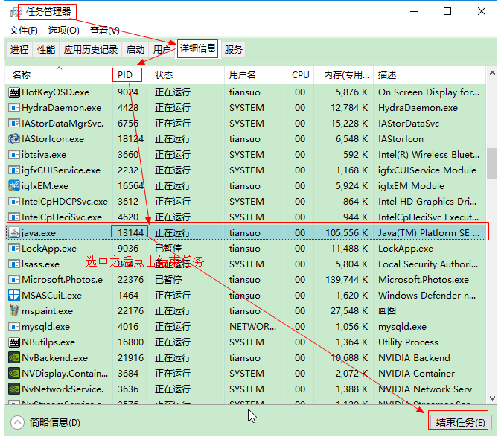Click the IntelCpHDCPSvc.exe process icon
This screenshot has height=437, width=504.
click(x=14, y=202)
